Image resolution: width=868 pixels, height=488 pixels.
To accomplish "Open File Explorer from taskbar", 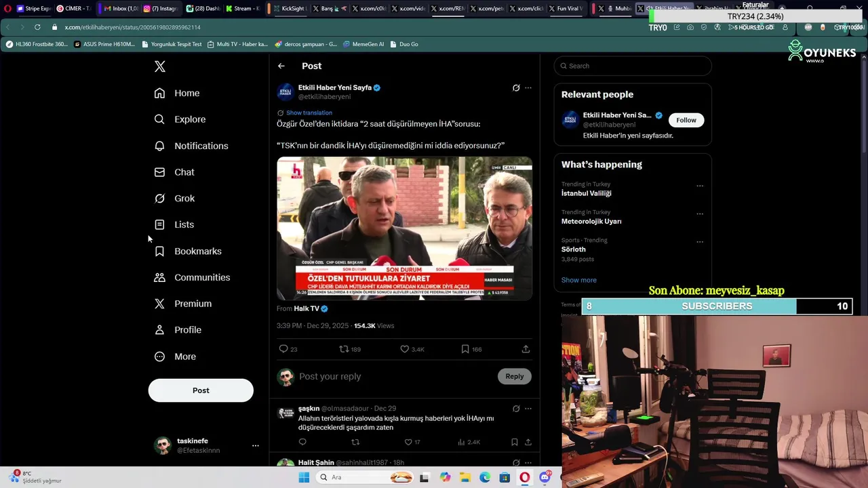I will (x=465, y=478).
